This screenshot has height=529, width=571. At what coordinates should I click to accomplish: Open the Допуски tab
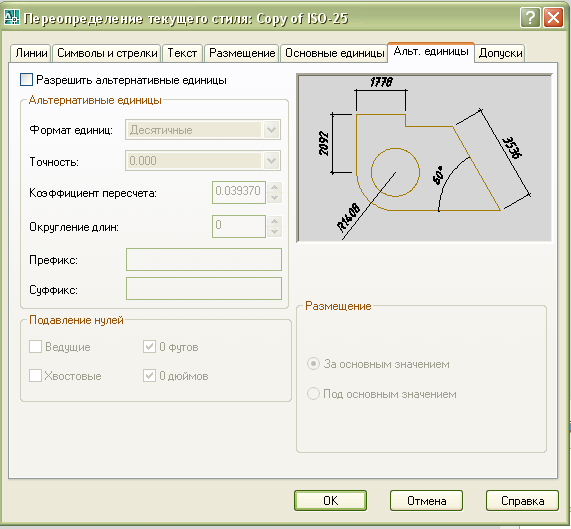click(x=500, y=53)
